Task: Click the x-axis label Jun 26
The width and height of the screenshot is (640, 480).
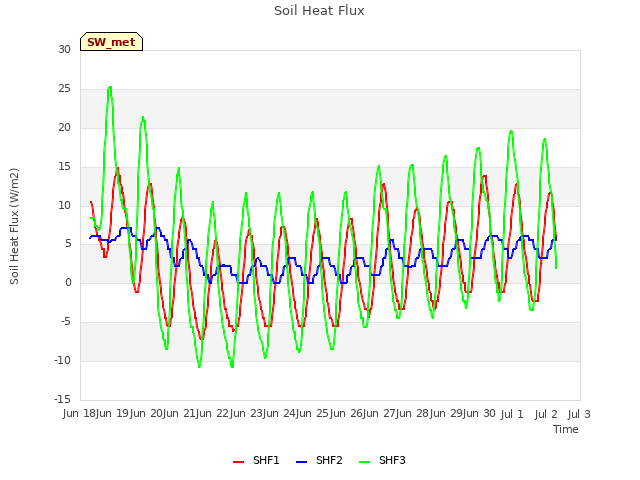Action: (x=347, y=414)
